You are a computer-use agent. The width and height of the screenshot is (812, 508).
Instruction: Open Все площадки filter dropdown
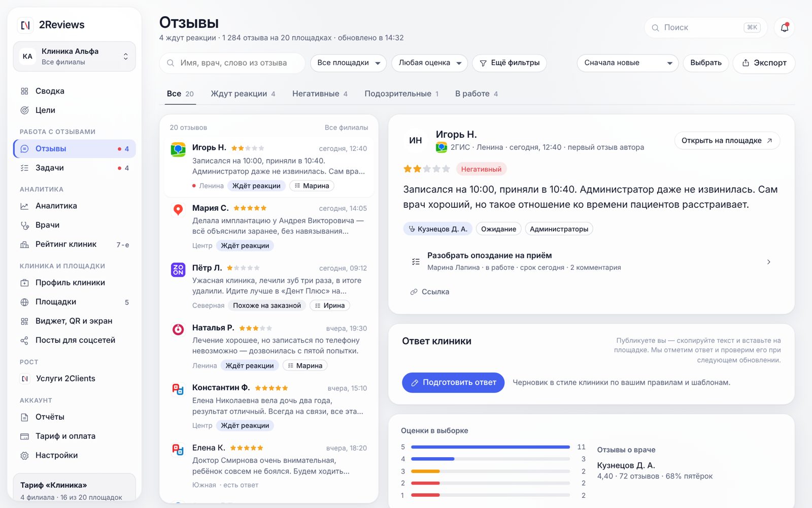click(x=348, y=63)
